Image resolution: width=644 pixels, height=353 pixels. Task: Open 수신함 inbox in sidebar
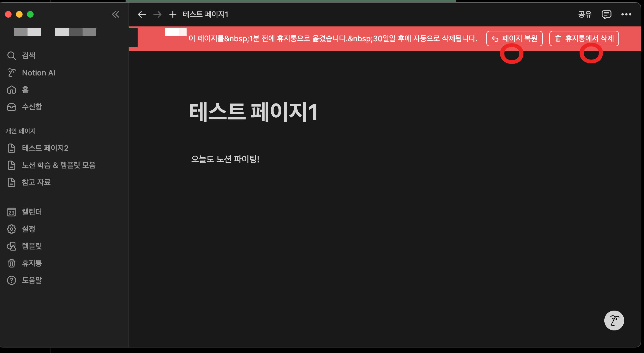point(32,107)
